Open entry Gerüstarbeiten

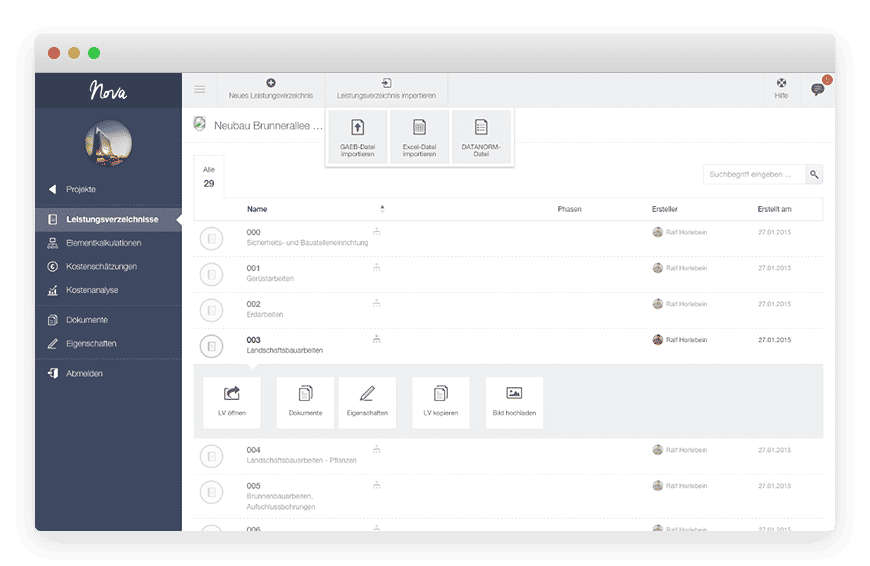click(x=270, y=279)
